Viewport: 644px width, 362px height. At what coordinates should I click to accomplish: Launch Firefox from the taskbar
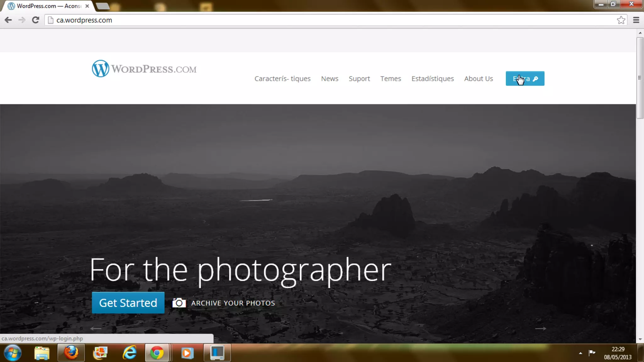(x=71, y=353)
